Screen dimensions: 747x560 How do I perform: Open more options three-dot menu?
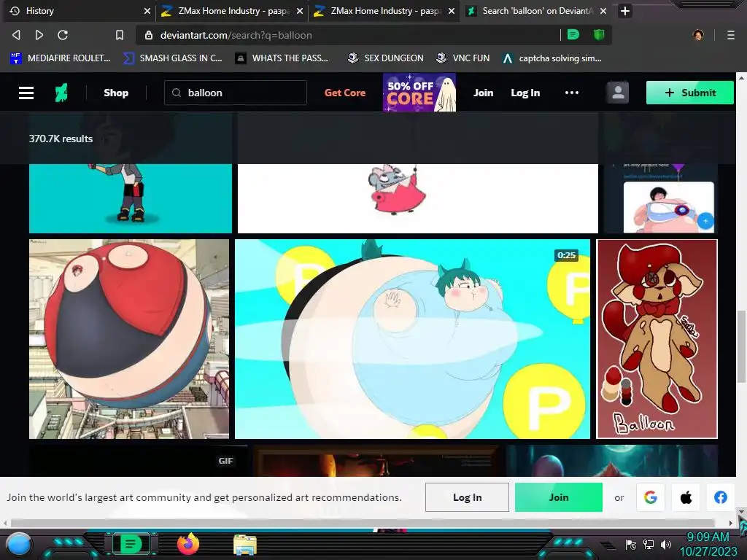coord(572,93)
